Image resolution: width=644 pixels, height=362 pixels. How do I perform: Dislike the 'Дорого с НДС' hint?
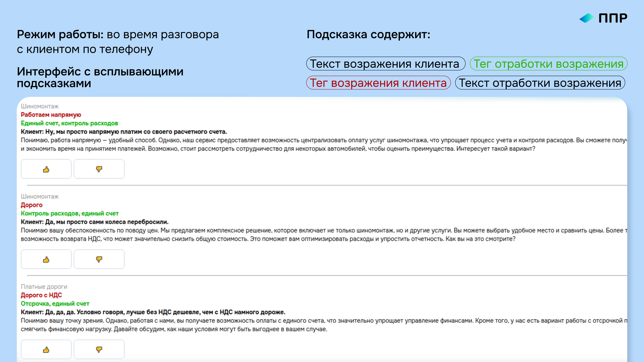(x=99, y=349)
